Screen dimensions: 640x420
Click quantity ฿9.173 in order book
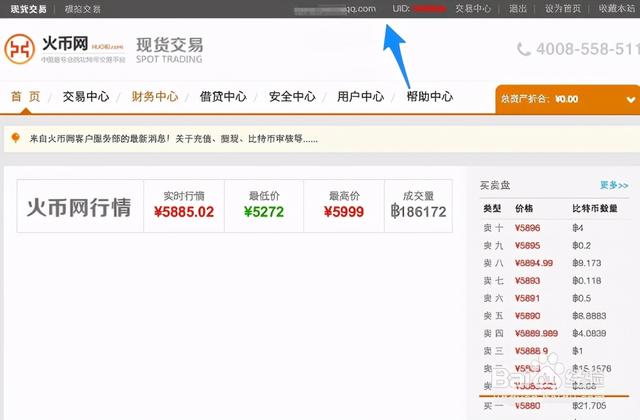click(587, 263)
